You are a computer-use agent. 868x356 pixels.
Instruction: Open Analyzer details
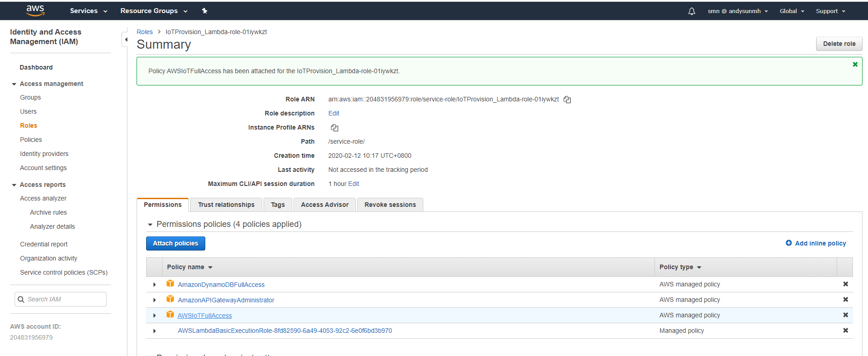(52, 226)
